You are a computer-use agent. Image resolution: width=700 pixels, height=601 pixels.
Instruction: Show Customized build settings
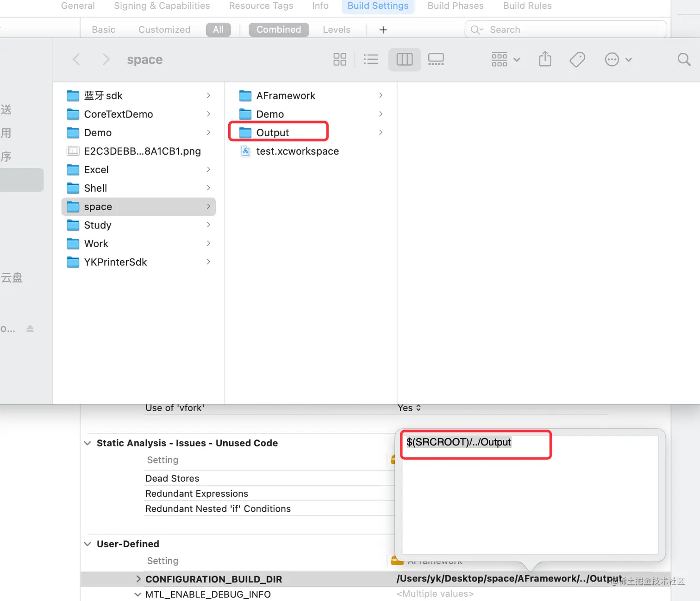coord(164,30)
